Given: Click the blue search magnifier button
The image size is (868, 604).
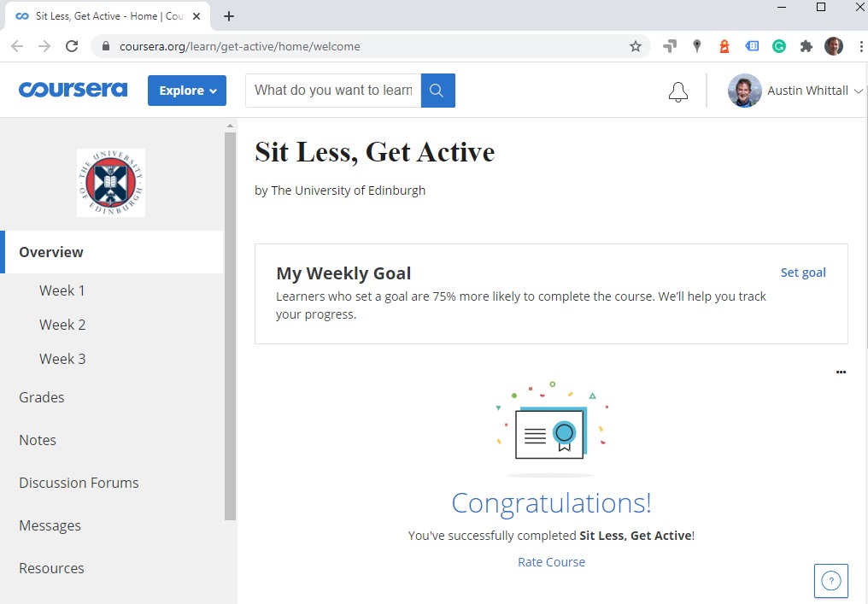Looking at the screenshot, I should coord(437,91).
